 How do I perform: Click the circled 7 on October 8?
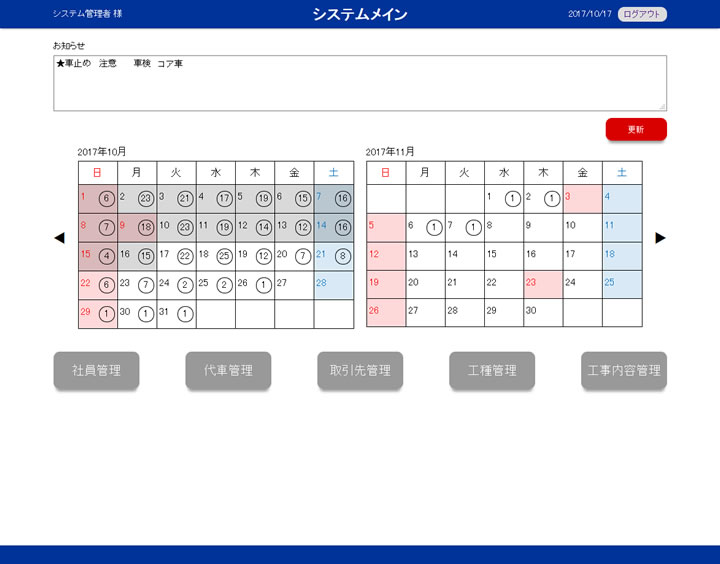click(107, 228)
